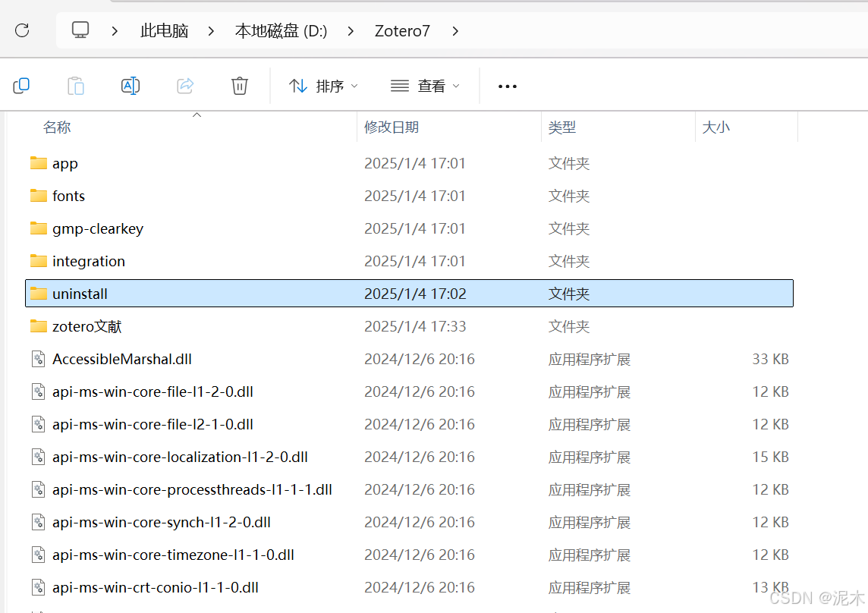Select the folder name 'app'

tap(64, 164)
